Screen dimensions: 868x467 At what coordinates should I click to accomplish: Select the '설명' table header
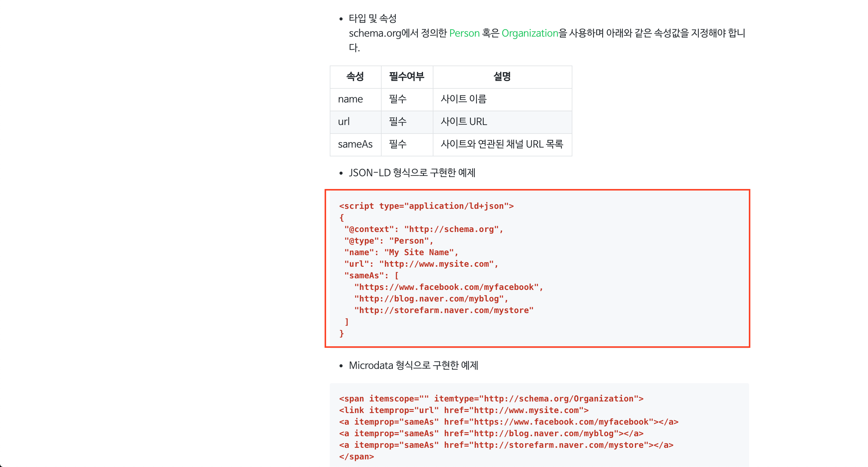(x=502, y=77)
